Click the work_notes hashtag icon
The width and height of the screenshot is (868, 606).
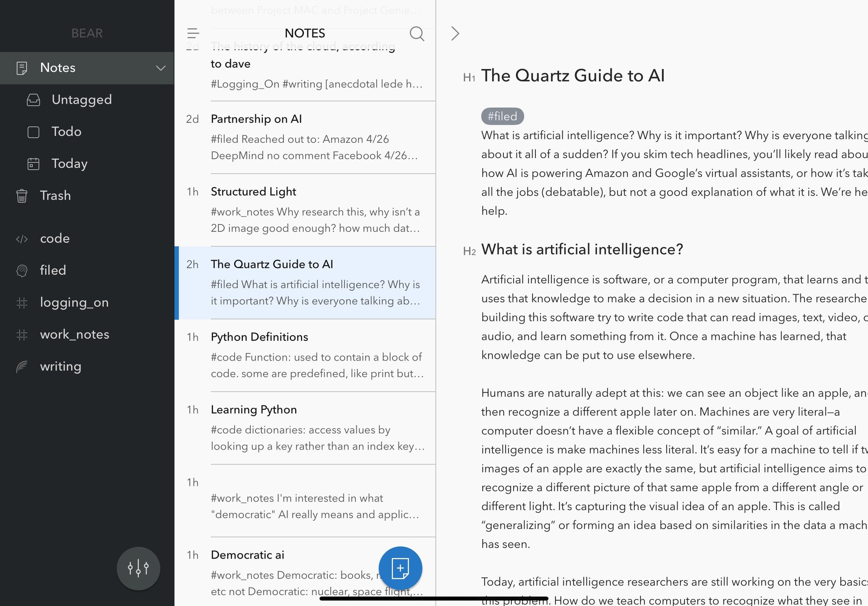click(x=22, y=334)
